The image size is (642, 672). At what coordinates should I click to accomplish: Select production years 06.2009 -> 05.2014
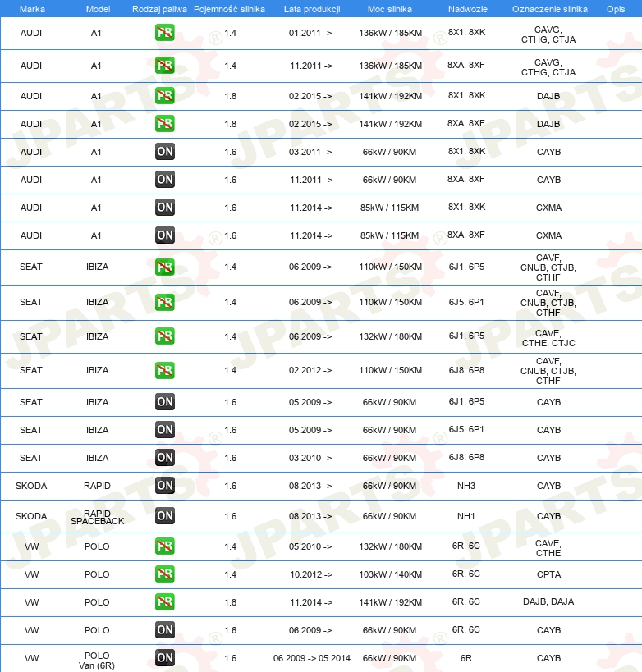pos(312,658)
